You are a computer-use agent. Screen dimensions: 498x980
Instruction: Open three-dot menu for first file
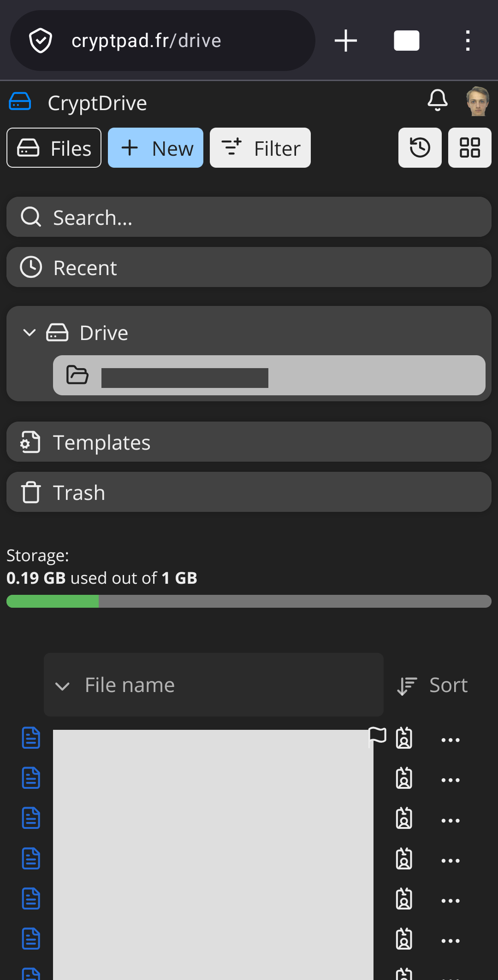click(x=450, y=740)
